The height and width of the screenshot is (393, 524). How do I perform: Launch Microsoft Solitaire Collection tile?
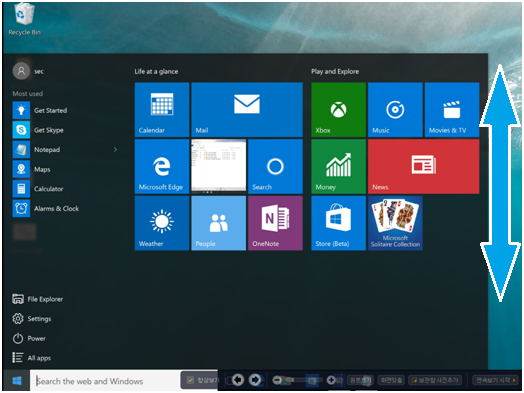click(395, 223)
